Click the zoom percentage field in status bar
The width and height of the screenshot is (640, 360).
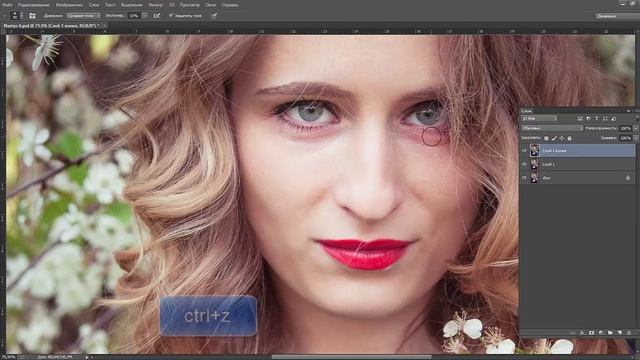8,357
